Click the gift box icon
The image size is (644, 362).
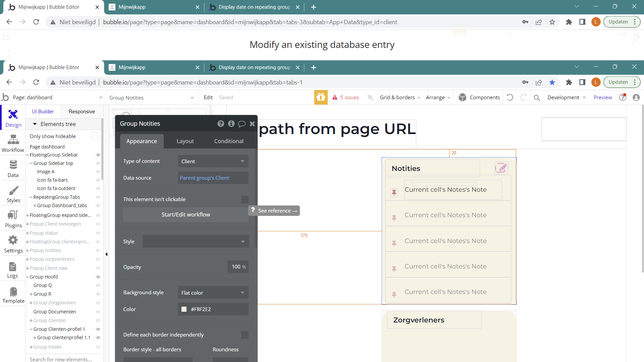(x=321, y=98)
